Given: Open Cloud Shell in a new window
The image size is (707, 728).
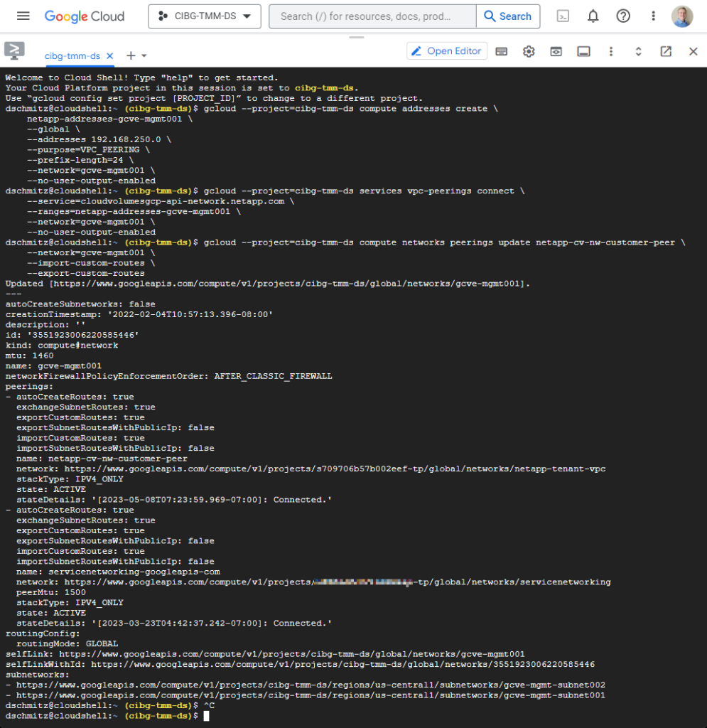Looking at the screenshot, I should click(x=666, y=51).
